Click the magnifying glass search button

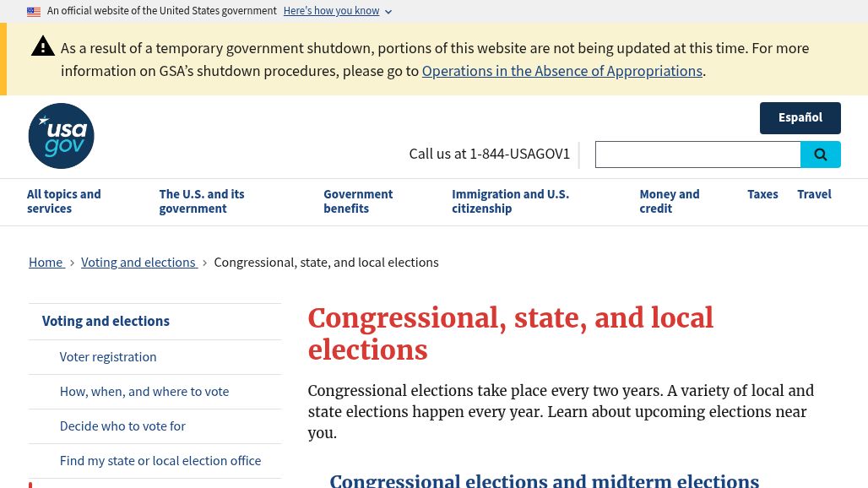820,155
